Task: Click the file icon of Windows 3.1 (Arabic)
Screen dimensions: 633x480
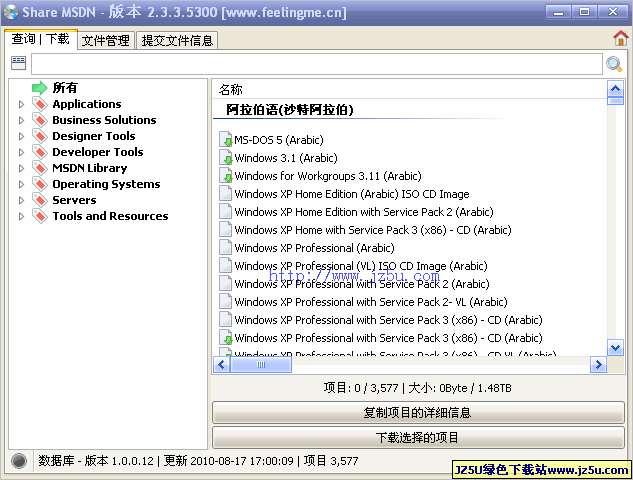Action: 226,157
